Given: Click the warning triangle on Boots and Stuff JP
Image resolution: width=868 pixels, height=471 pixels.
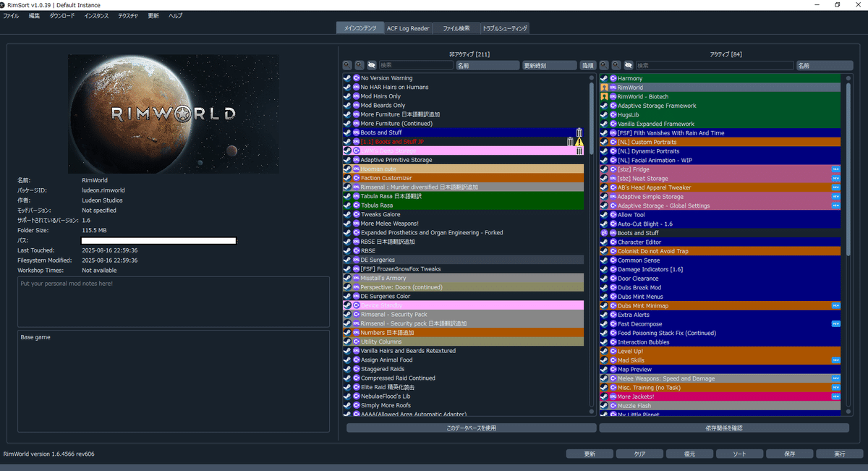Looking at the screenshot, I should pos(579,142).
